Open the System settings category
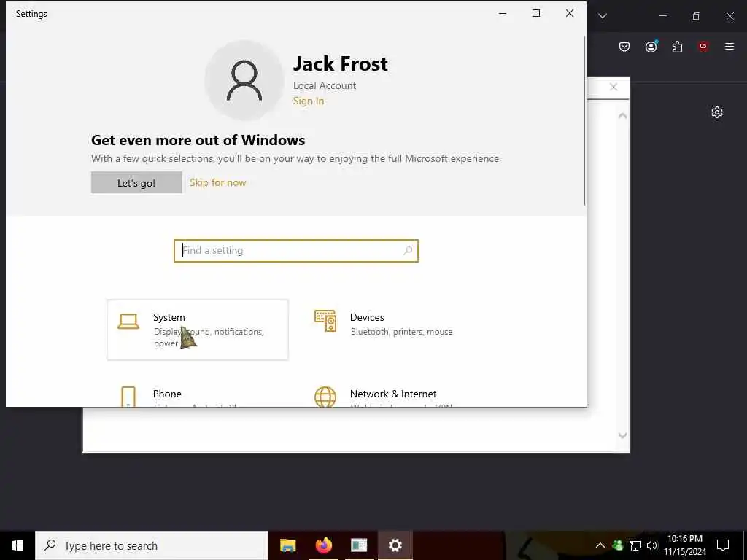Image resolution: width=747 pixels, height=560 pixels. point(197,330)
